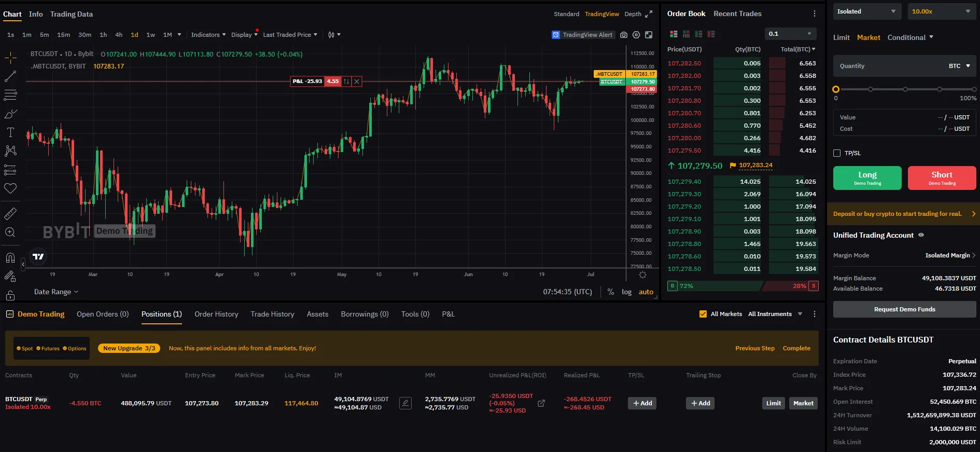This screenshot has width=980, height=452.
Task: Take a chart snapshot with camera icon
Action: coord(624,35)
